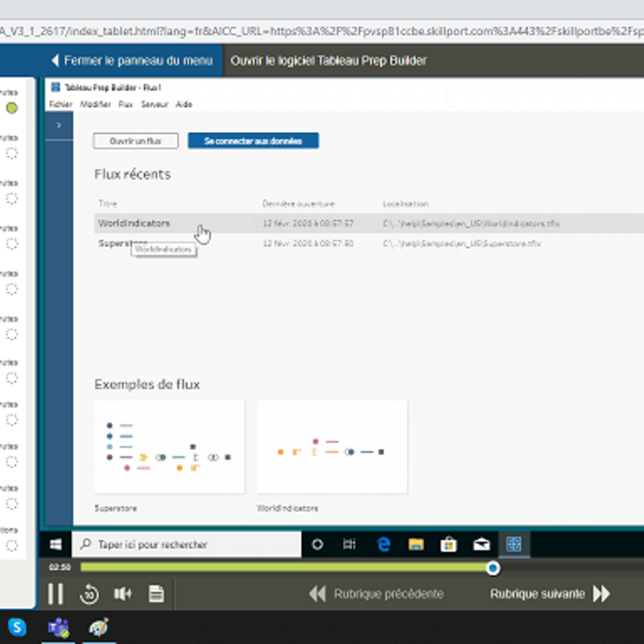
Task: Click the browser address bar URL
Action: (322, 31)
